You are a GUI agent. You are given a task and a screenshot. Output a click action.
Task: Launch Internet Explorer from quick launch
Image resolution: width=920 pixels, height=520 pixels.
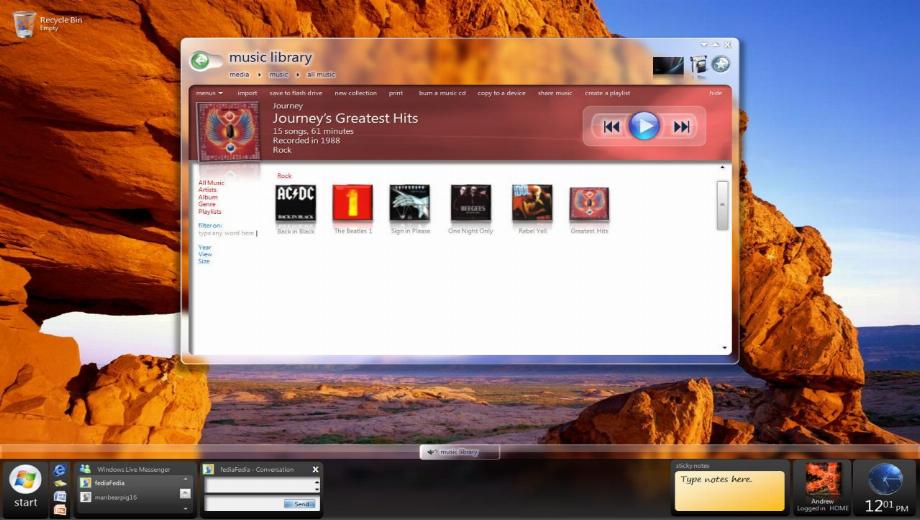(x=59, y=470)
